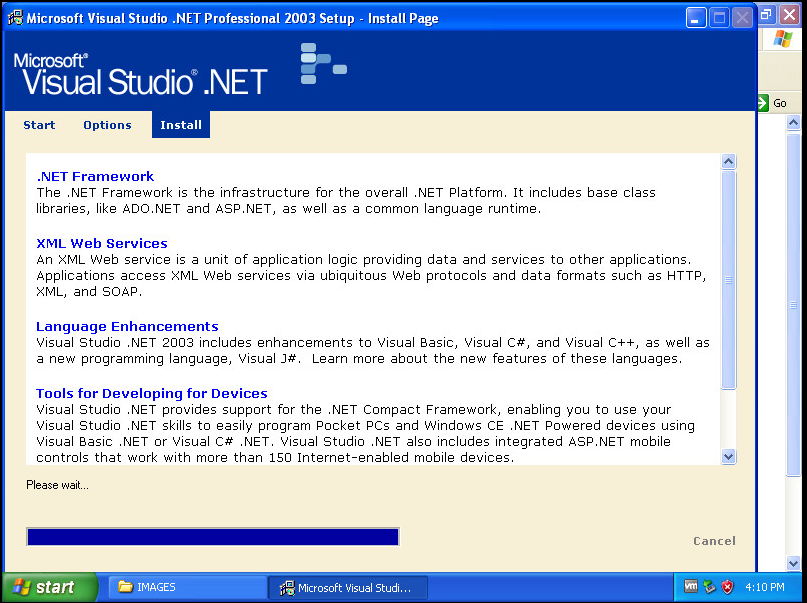This screenshot has height=603, width=807.
Task: Click the network connection tray icon
Action: tap(709, 587)
